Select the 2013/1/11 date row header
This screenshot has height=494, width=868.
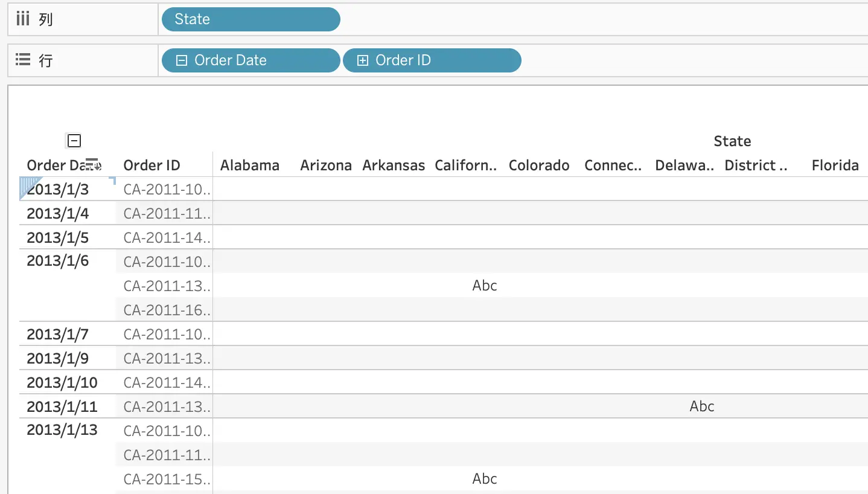coord(62,406)
